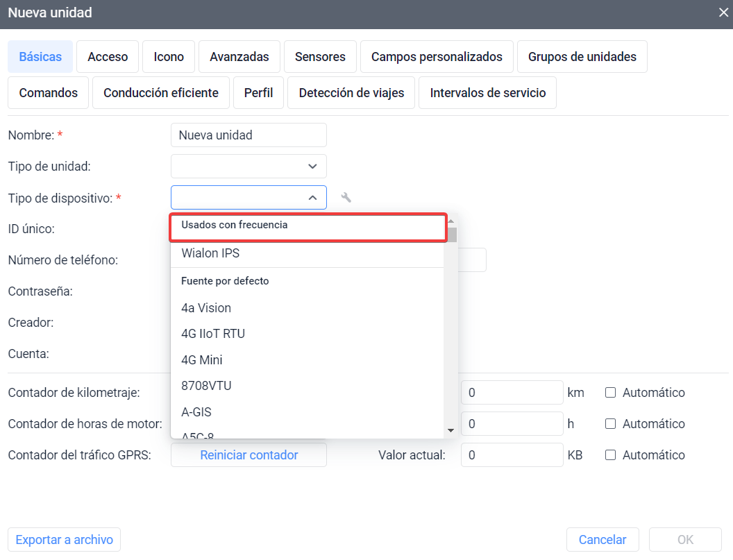Open the Icono tab
The image size is (733, 560).
(x=168, y=56)
